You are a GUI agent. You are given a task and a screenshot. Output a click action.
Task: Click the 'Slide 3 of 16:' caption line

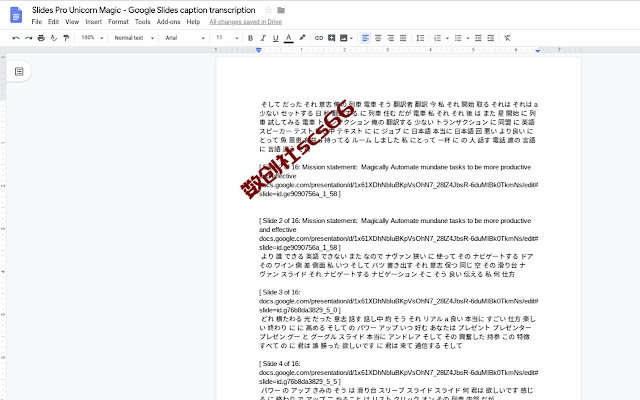tap(280, 292)
